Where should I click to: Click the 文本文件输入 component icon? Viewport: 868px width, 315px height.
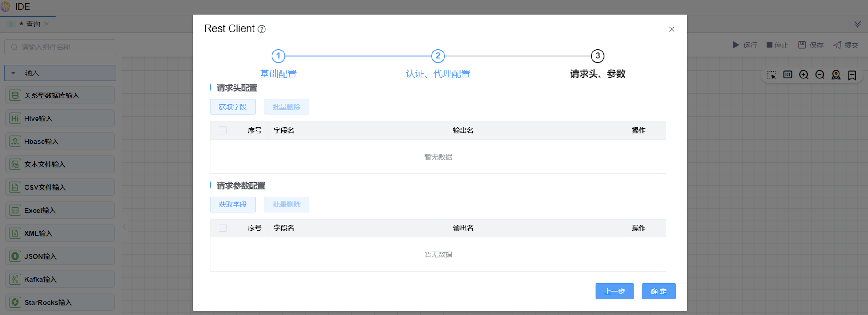15,165
